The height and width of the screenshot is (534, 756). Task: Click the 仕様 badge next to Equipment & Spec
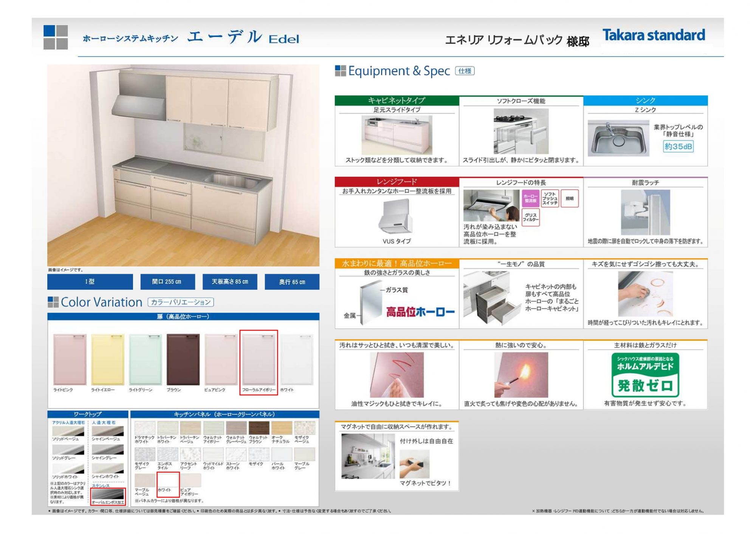[465, 71]
